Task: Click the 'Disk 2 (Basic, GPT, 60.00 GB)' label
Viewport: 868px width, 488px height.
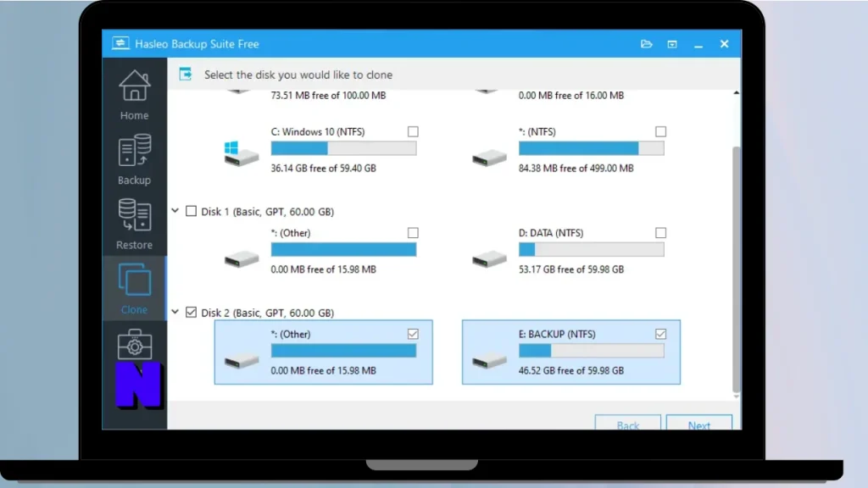Action: coord(267,313)
